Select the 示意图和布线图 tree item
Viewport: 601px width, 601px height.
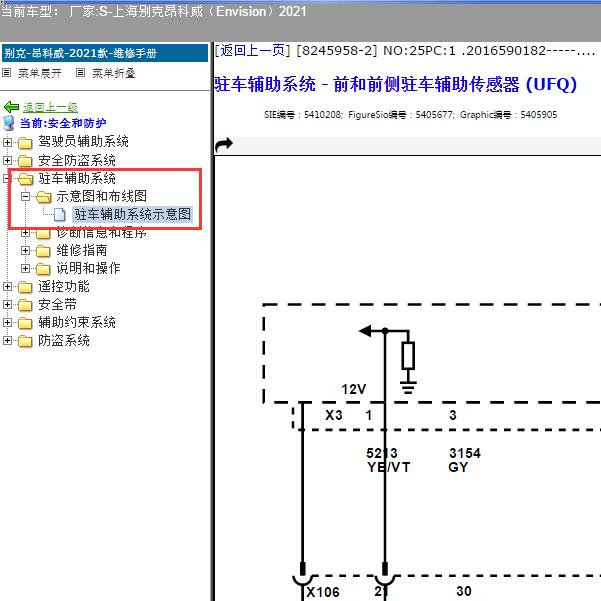click(x=102, y=196)
